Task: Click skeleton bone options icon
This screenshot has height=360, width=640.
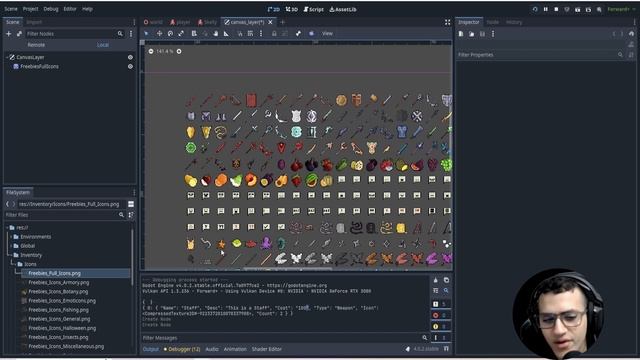Action: click(x=298, y=34)
